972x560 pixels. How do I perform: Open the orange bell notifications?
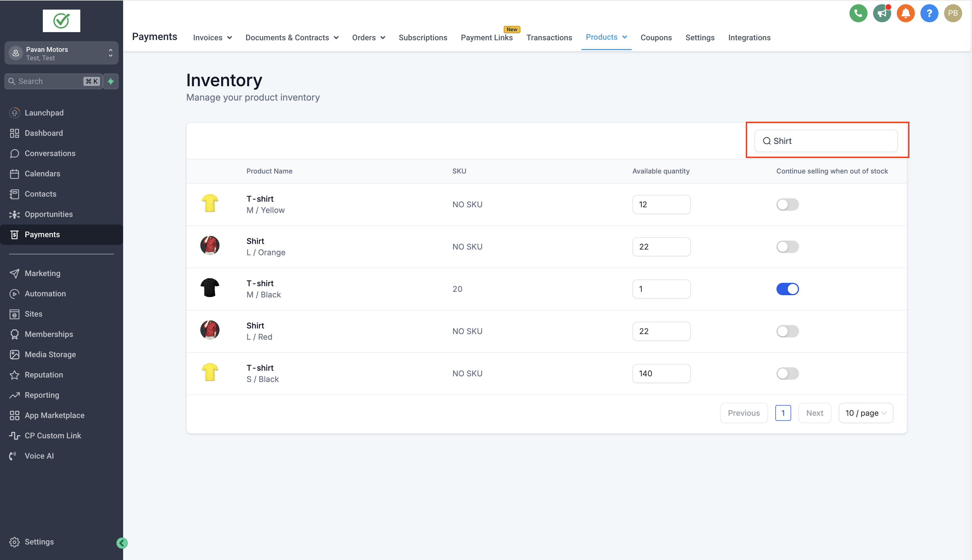pos(906,14)
